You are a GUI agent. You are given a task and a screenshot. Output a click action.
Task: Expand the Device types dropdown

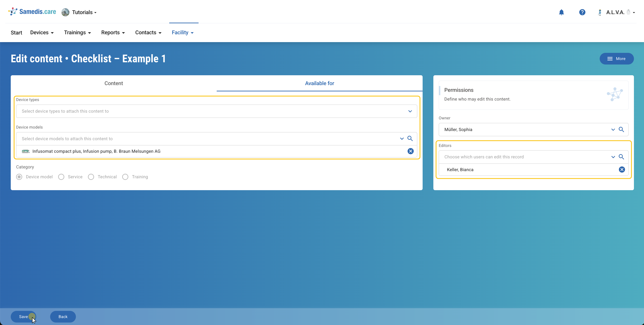click(x=410, y=111)
